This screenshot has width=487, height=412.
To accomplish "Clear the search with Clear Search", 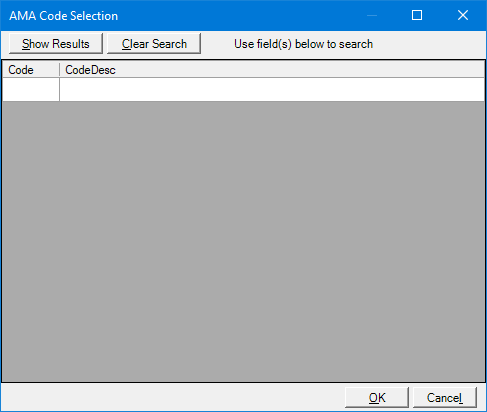I will click(154, 43).
